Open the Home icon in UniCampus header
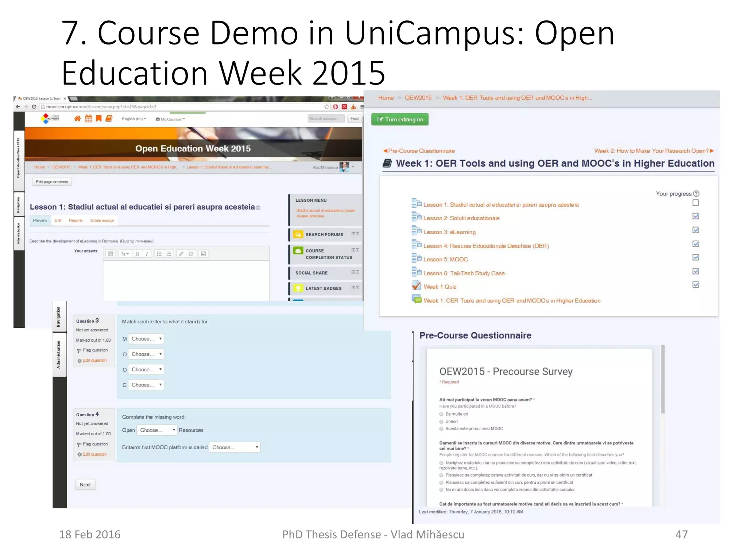The width and height of the screenshot is (747, 560). point(77,118)
